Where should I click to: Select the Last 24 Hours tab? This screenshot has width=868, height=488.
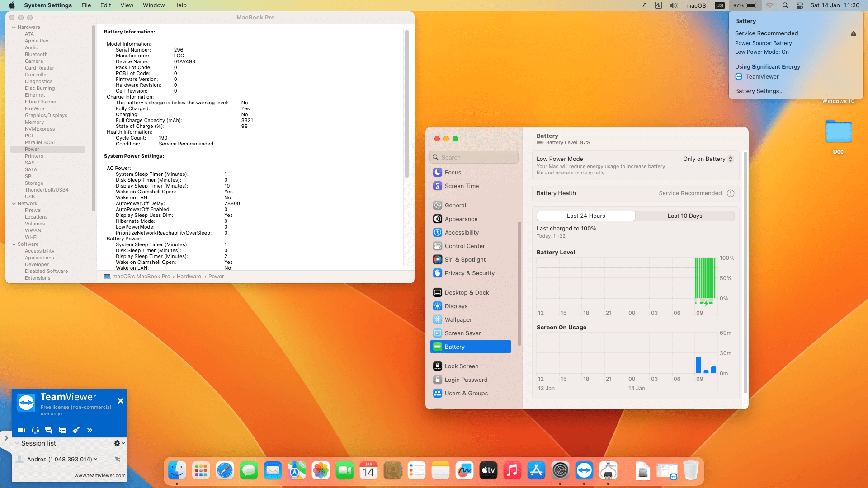586,216
